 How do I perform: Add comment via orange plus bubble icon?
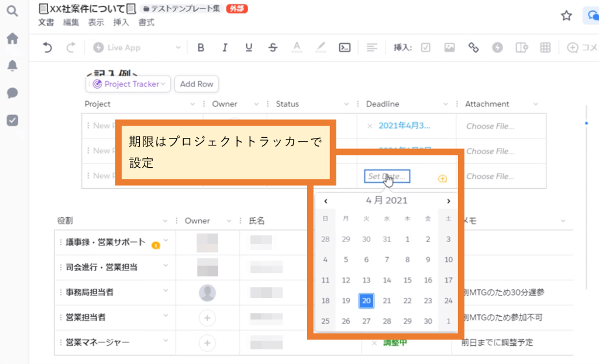(442, 179)
